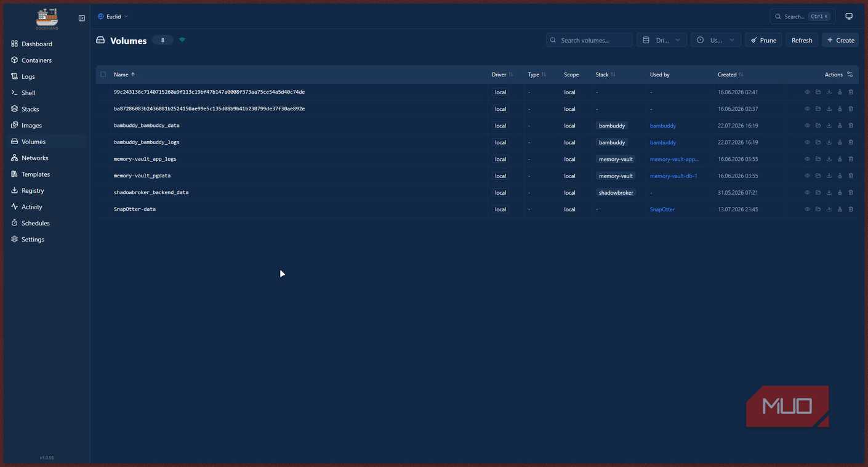
Task: Export the memory-vault_pgdata volume with its download icon
Action: [829, 176]
